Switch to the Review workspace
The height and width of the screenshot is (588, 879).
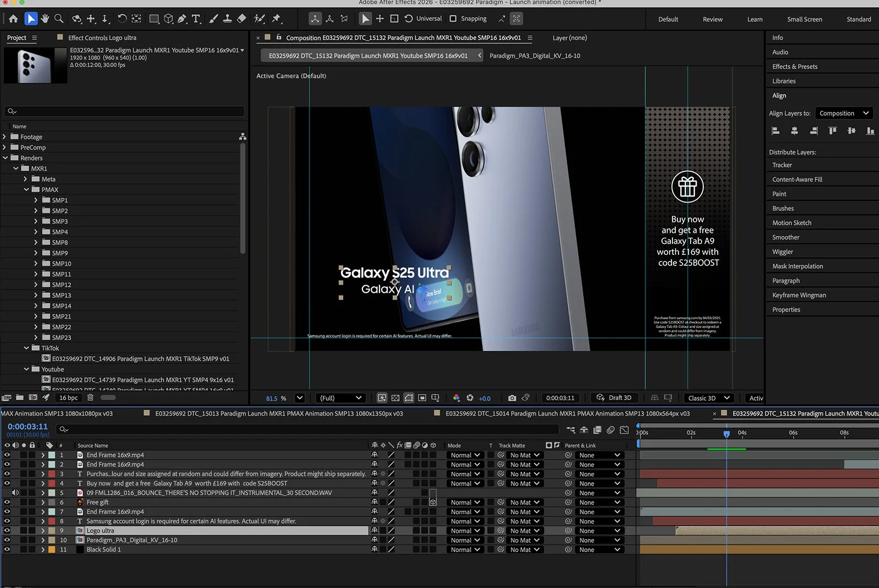(713, 19)
